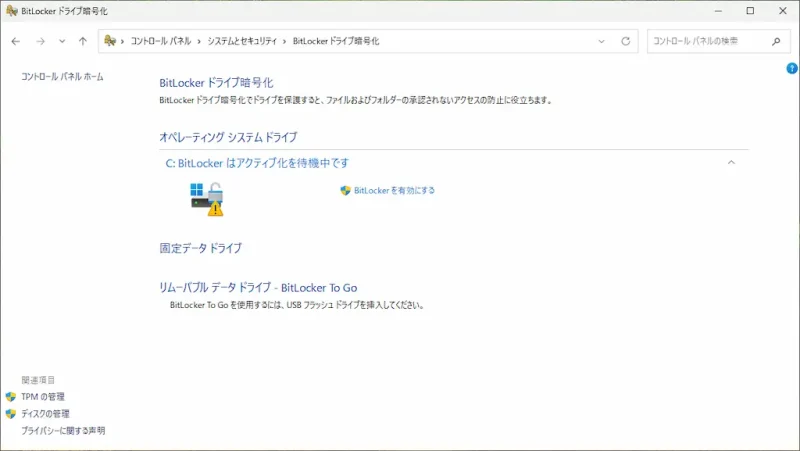The height and width of the screenshot is (451, 800).
Task: Refresh the address bar location
Action: coord(626,41)
